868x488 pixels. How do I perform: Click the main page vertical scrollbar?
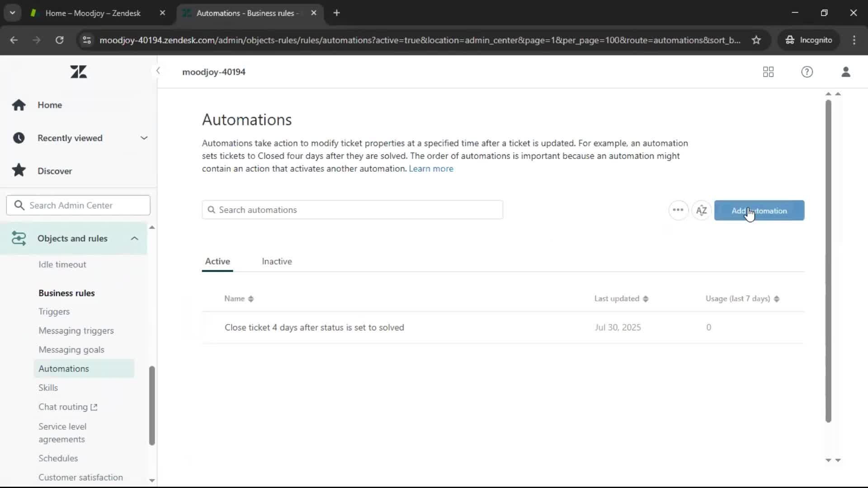(828, 261)
